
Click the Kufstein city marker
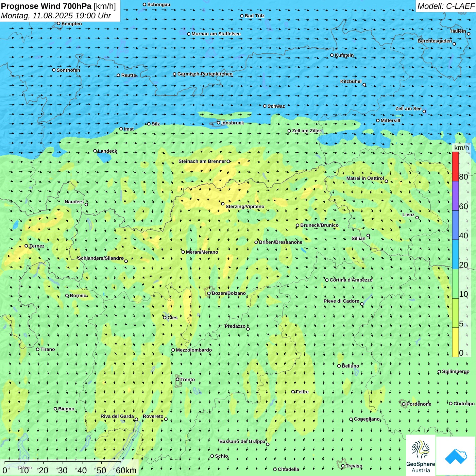click(332, 55)
